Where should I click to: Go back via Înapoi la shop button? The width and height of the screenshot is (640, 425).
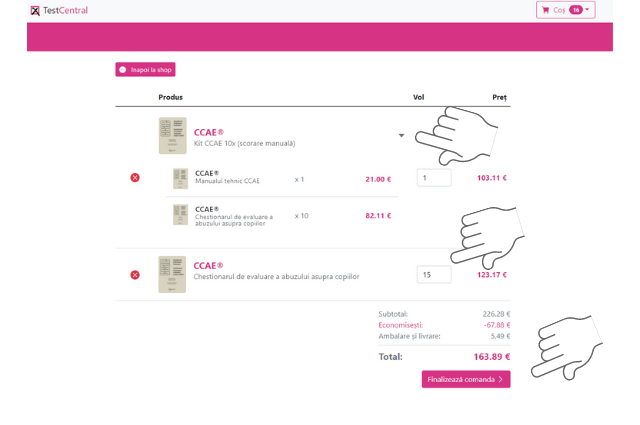[x=145, y=70]
